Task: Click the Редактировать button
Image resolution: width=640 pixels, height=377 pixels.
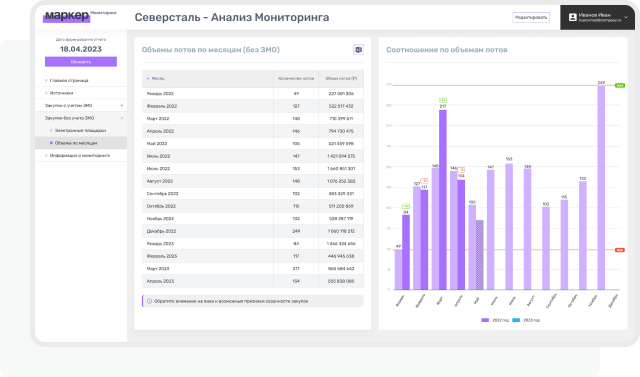Action: [x=531, y=17]
